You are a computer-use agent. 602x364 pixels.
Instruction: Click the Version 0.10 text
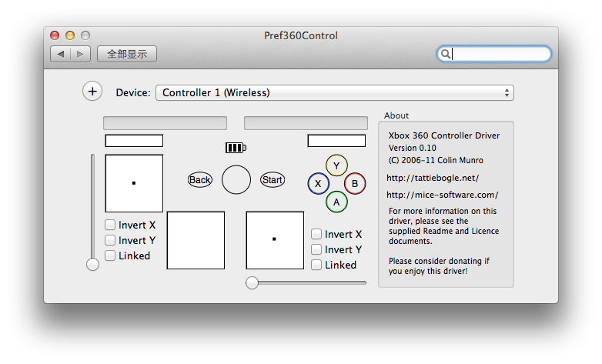[413, 148]
